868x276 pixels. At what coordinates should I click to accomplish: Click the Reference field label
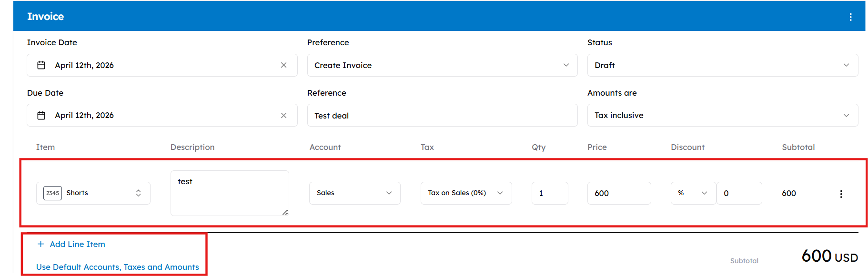[326, 93]
